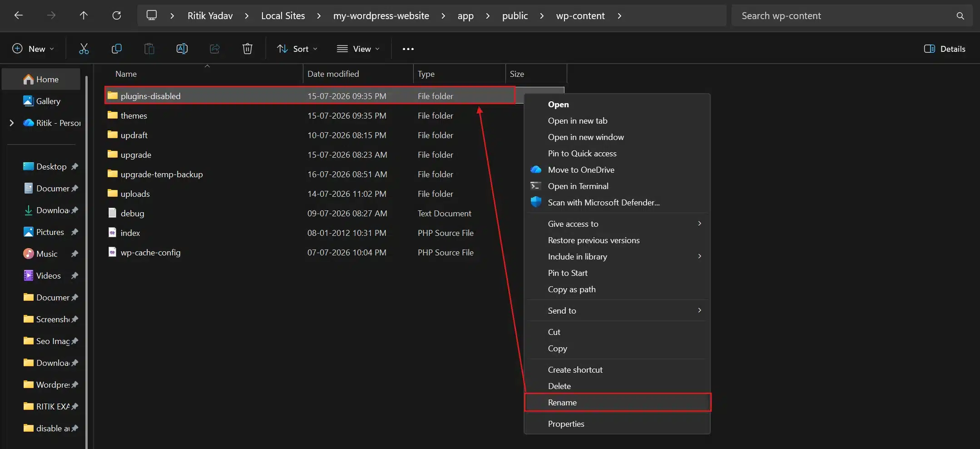Click the Rename icon in toolbar

pyautogui.click(x=182, y=49)
